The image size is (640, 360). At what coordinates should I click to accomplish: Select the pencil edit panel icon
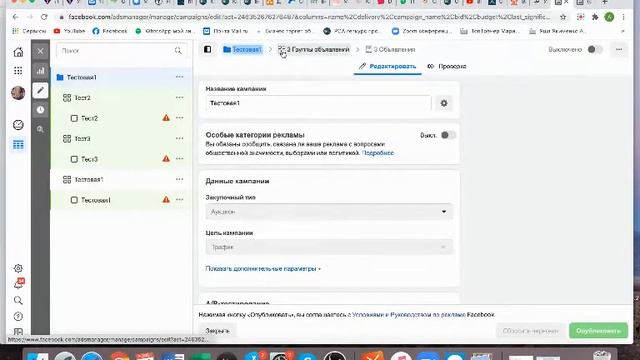(x=40, y=90)
